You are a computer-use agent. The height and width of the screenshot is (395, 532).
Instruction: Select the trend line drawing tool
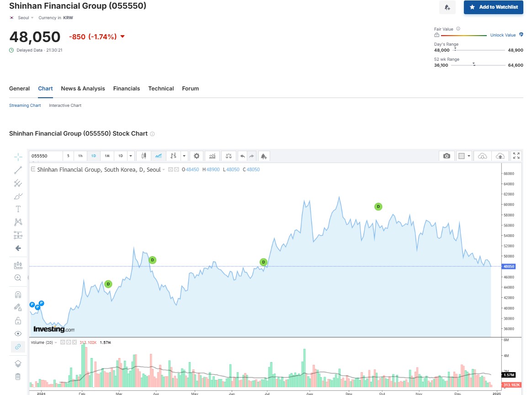tap(18, 170)
